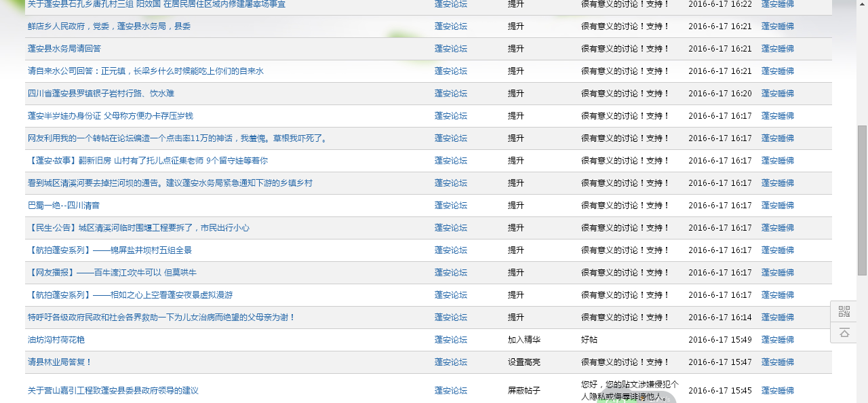Viewport: 868px width, 403px height.
Task: Open post 鲜店乡人民政府，党委，蓬安县水务局，县委
Action: (109, 26)
